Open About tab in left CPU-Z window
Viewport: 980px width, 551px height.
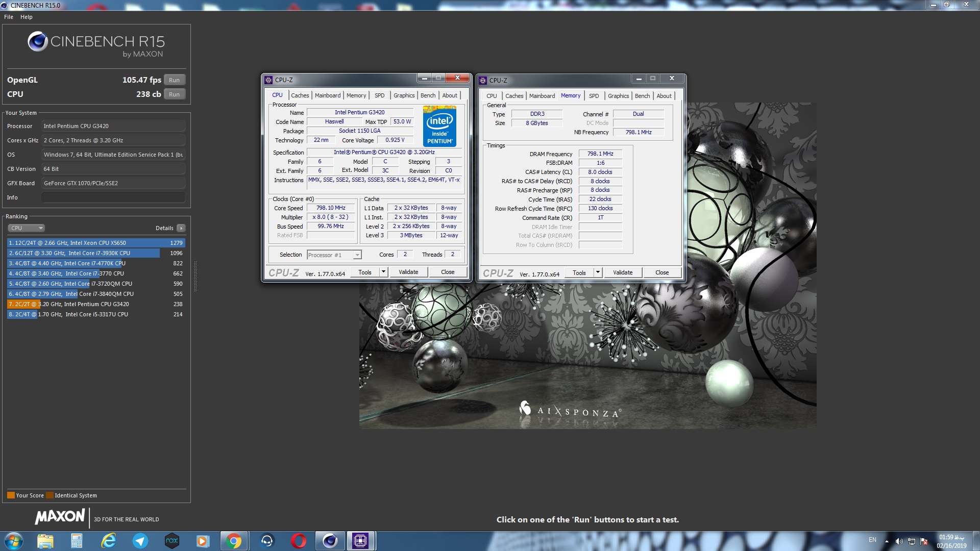point(450,95)
